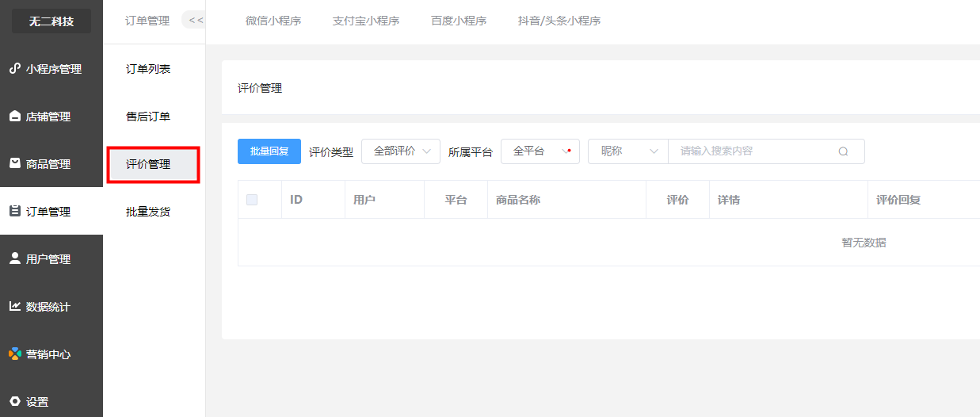
Task: Focus the 请输入搜索内容 search field
Action: (767, 151)
